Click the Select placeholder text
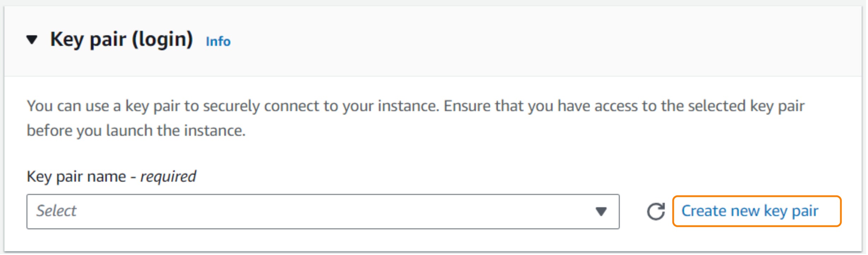868x255 pixels. click(x=56, y=211)
